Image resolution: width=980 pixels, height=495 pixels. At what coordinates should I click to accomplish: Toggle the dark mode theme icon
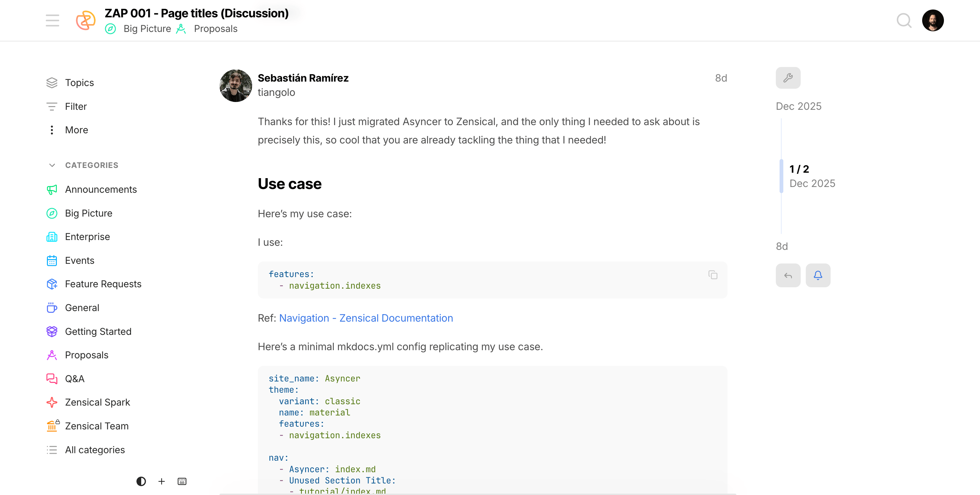click(x=141, y=481)
